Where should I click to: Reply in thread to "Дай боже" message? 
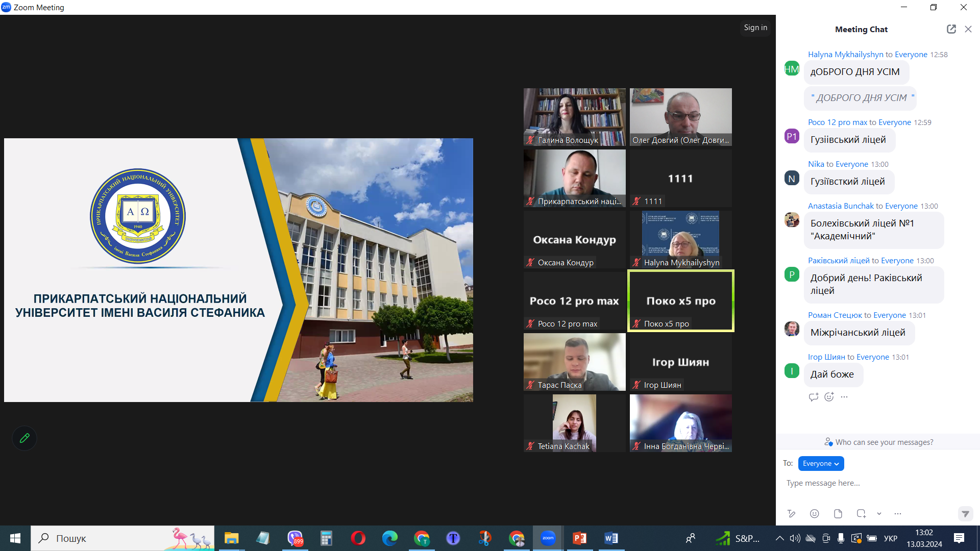point(814,397)
